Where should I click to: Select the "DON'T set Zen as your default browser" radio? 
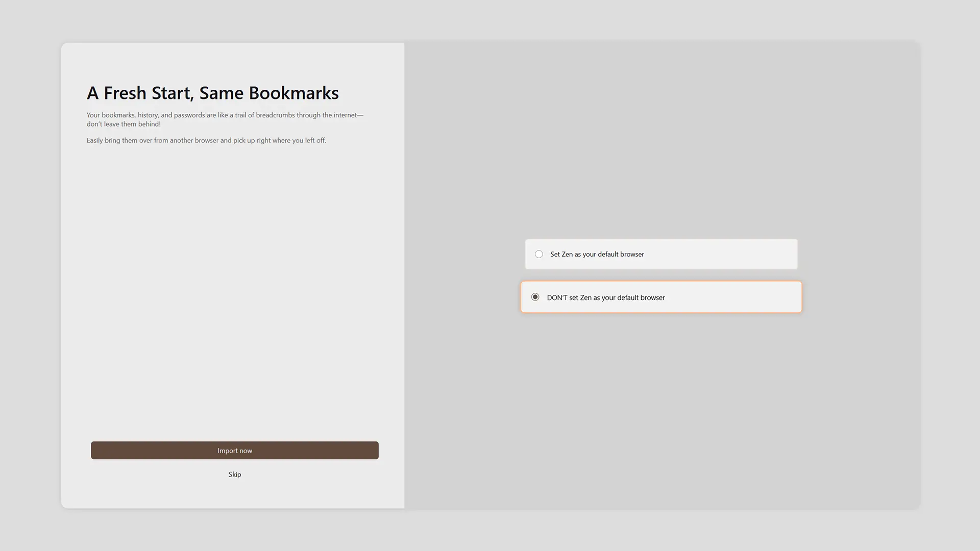535,297
